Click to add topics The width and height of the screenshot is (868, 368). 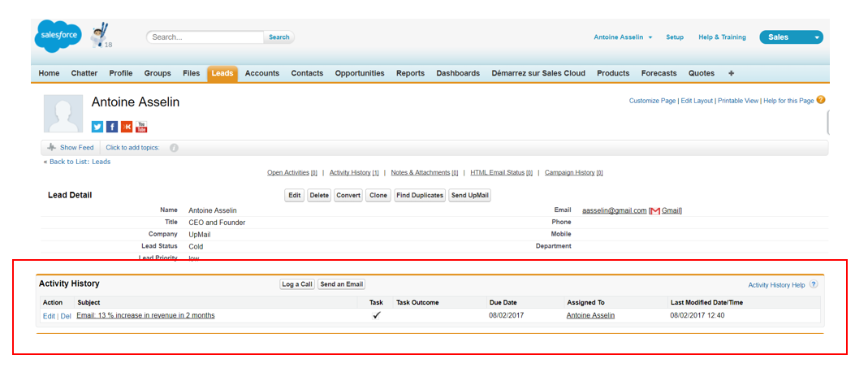click(133, 148)
